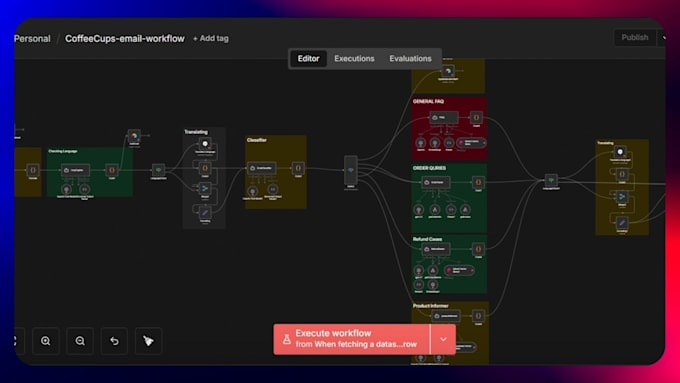Open the Personal breadcrumb link
680x383 pixels.
click(x=32, y=39)
